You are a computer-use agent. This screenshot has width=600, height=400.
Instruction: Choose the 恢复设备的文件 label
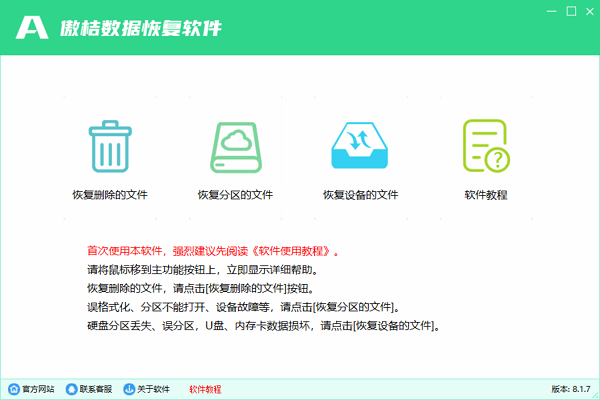pos(360,195)
